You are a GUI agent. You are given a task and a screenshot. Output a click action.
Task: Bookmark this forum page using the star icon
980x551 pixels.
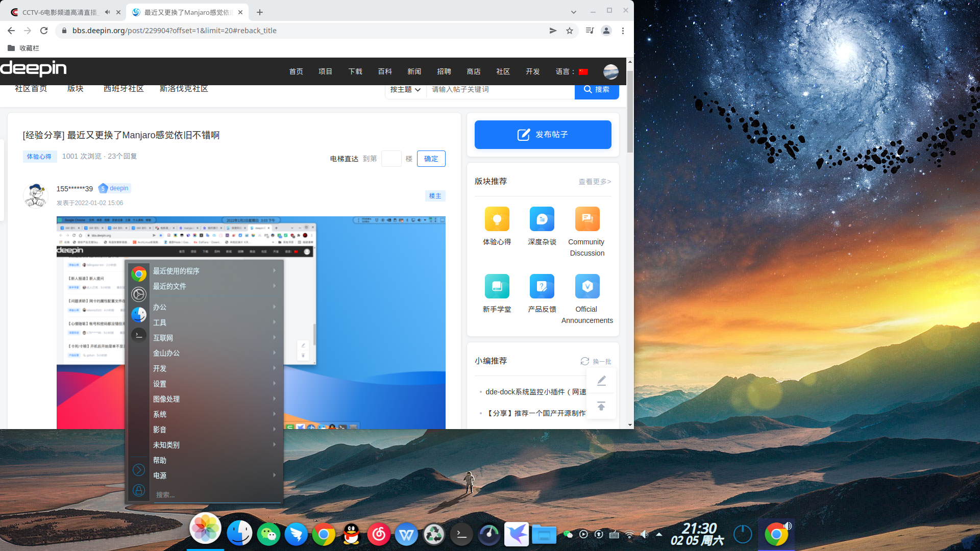click(570, 31)
